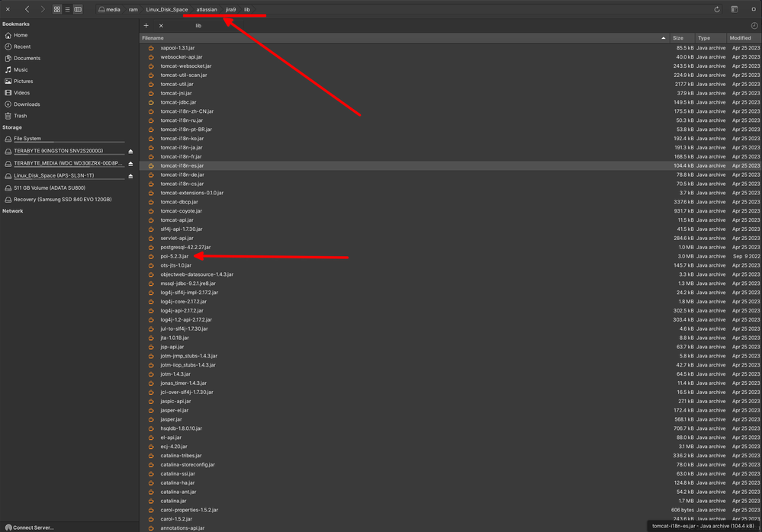The image size is (762, 532).
Task: Navigate to atlassian in path bar
Action: [207, 9]
